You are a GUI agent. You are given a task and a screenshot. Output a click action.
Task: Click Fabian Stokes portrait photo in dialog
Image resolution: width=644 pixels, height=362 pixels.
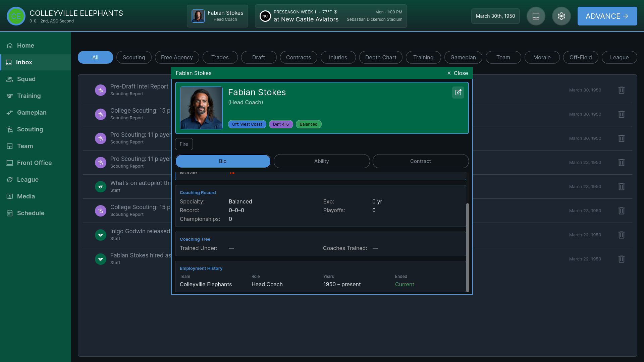(201, 108)
